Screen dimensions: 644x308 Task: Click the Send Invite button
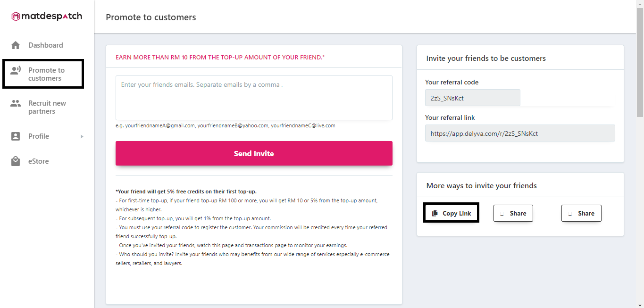point(254,153)
